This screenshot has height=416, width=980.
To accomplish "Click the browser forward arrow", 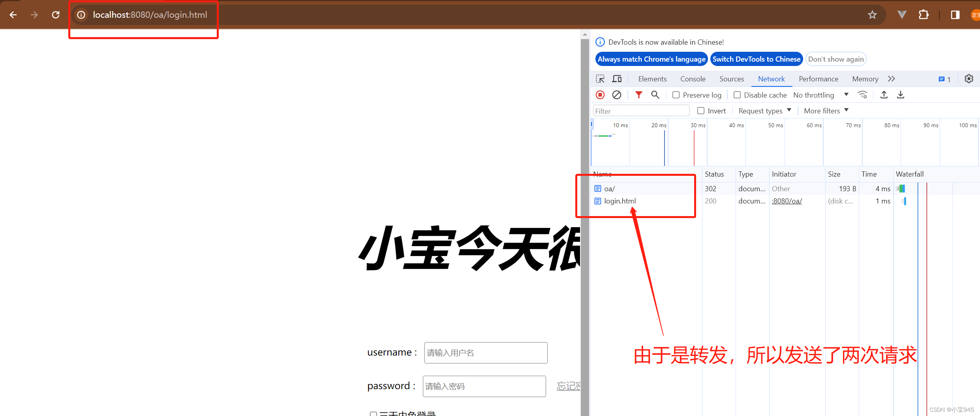I will [x=34, y=15].
